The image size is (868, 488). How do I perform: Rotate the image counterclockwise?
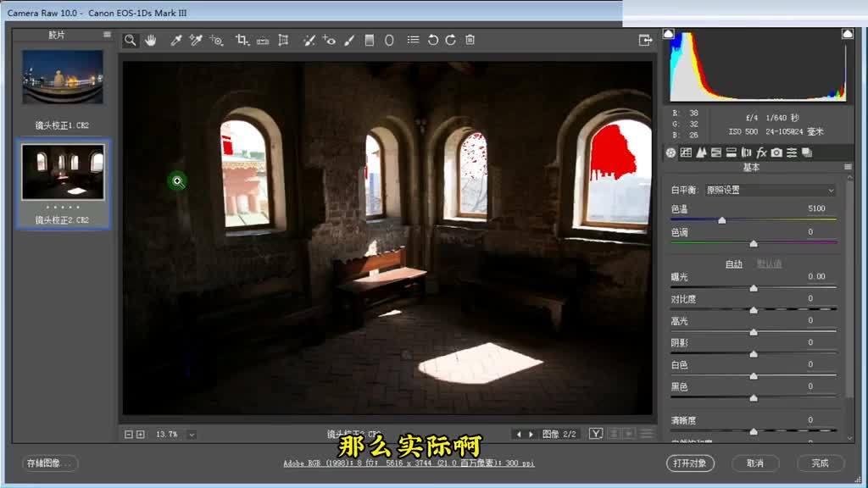pos(433,39)
